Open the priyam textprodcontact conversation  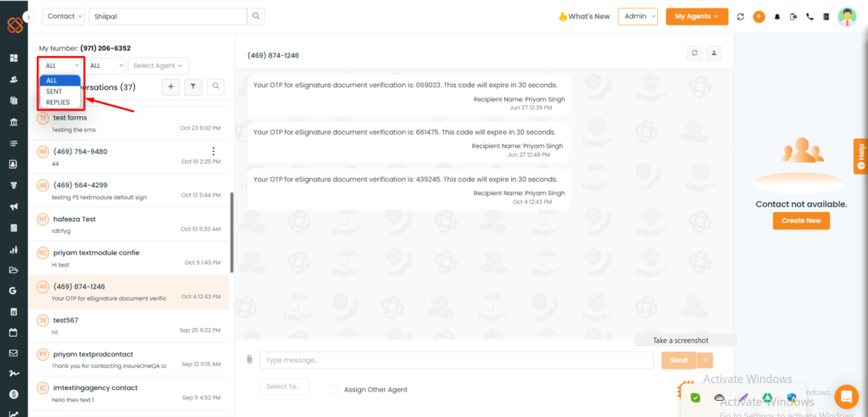coord(129,359)
